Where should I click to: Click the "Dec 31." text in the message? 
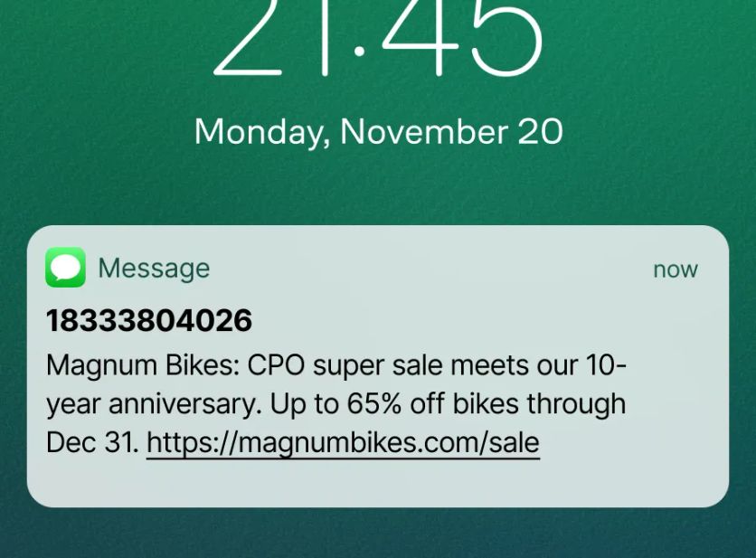(x=92, y=442)
